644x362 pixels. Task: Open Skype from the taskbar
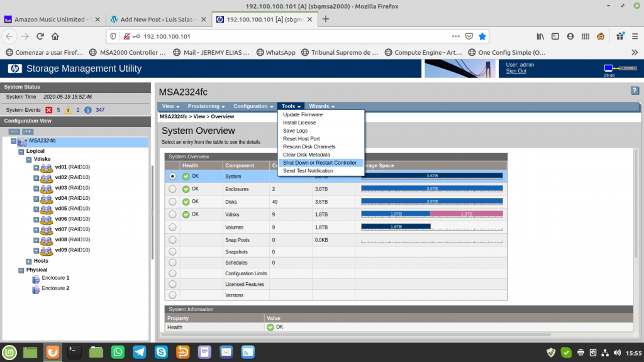coord(161,352)
